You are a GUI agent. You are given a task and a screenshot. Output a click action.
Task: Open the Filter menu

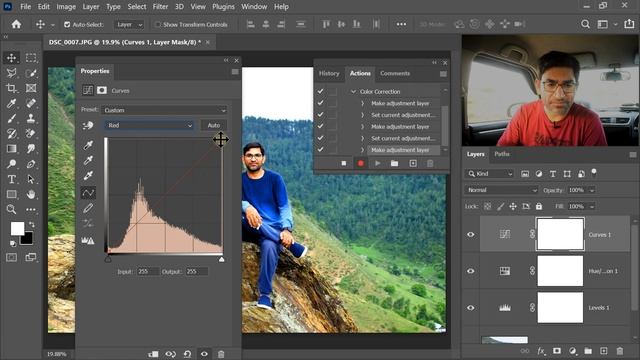click(x=160, y=7)
